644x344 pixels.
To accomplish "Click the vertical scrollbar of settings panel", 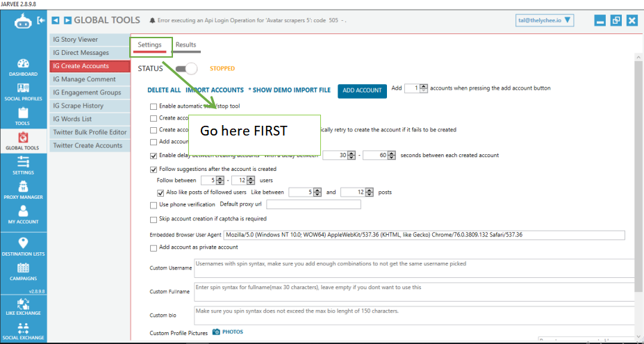I will [x=638, y=177].
